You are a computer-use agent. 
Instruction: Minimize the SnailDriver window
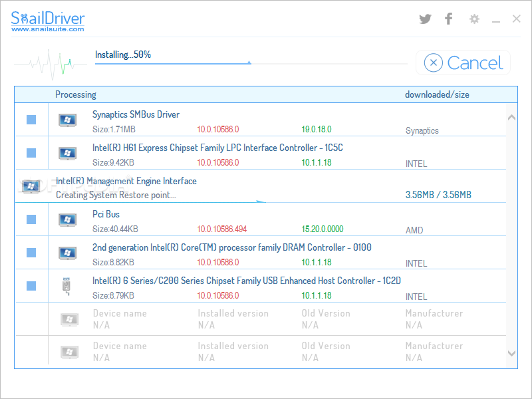tap(496, 22)
